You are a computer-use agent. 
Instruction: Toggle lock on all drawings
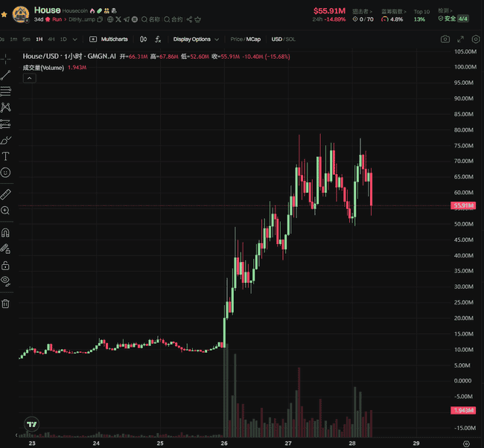[x=6, y=265]
